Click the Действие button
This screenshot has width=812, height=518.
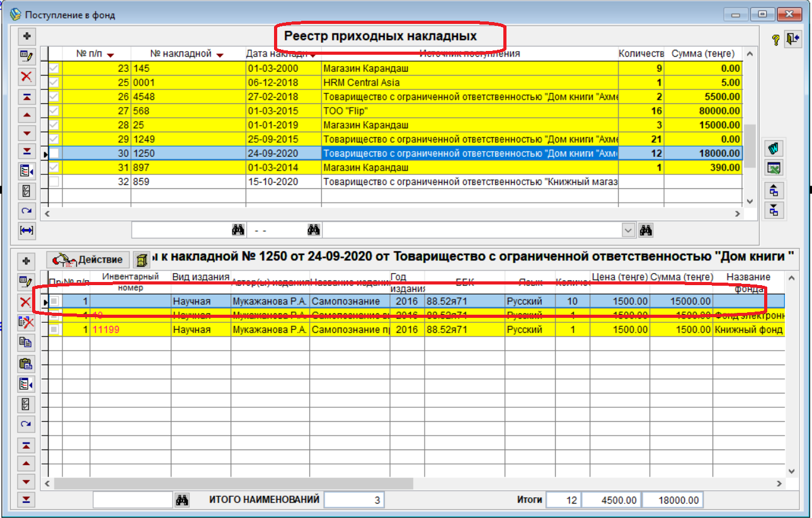(89, 260)
